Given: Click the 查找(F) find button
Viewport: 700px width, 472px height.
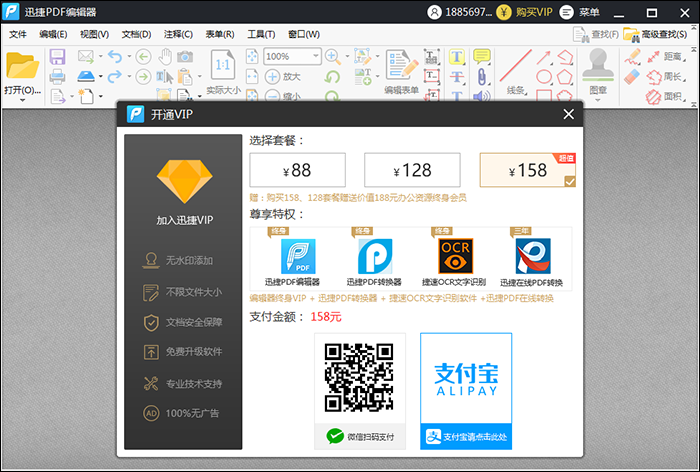Looking at the screenshot, I should tap(596, 34).
